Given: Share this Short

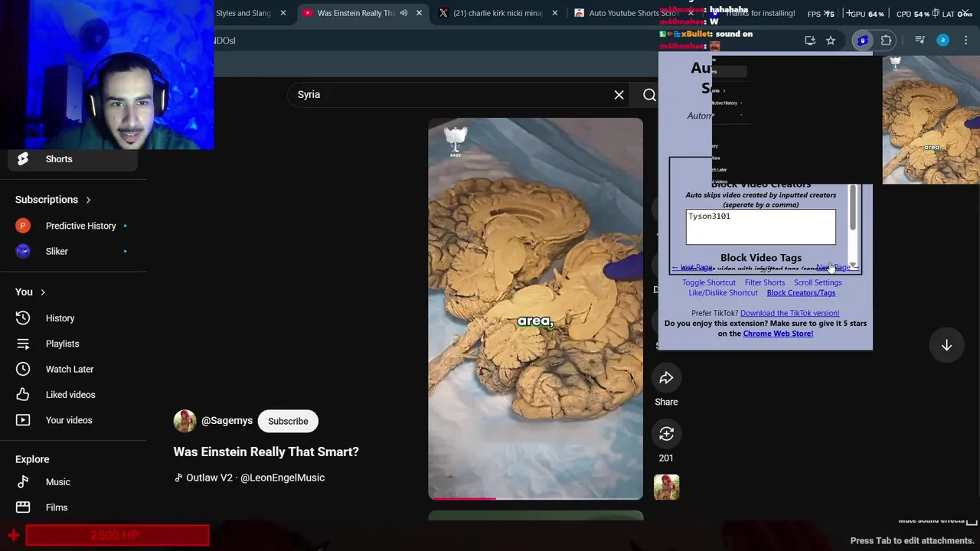Looking at the screenshot, I should point(666,378).
